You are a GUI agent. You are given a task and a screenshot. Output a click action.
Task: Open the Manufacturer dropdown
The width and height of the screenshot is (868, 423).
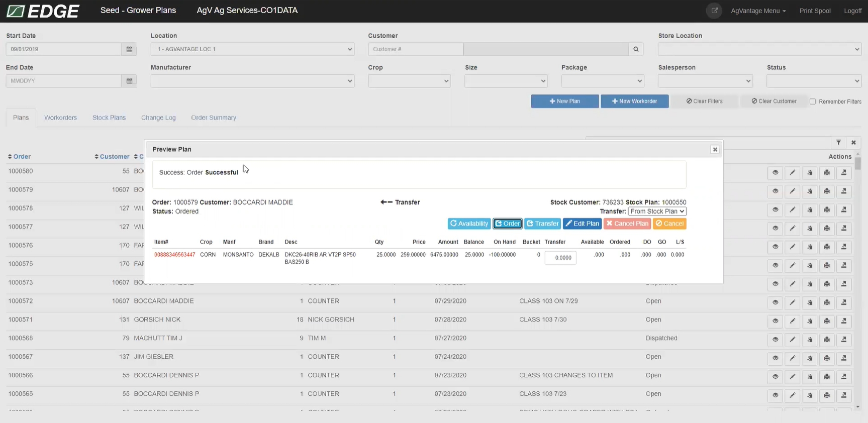(x=252, y=81)
